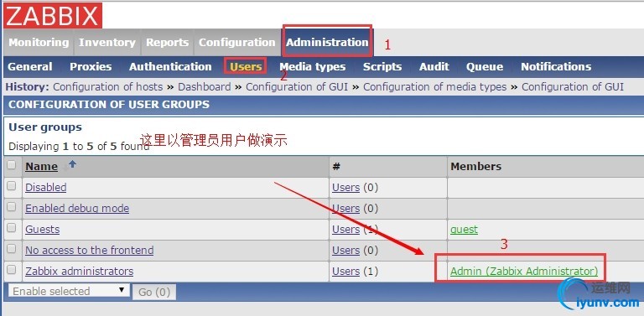
Task: Open the Inventory tab
Action: point(106,42)
